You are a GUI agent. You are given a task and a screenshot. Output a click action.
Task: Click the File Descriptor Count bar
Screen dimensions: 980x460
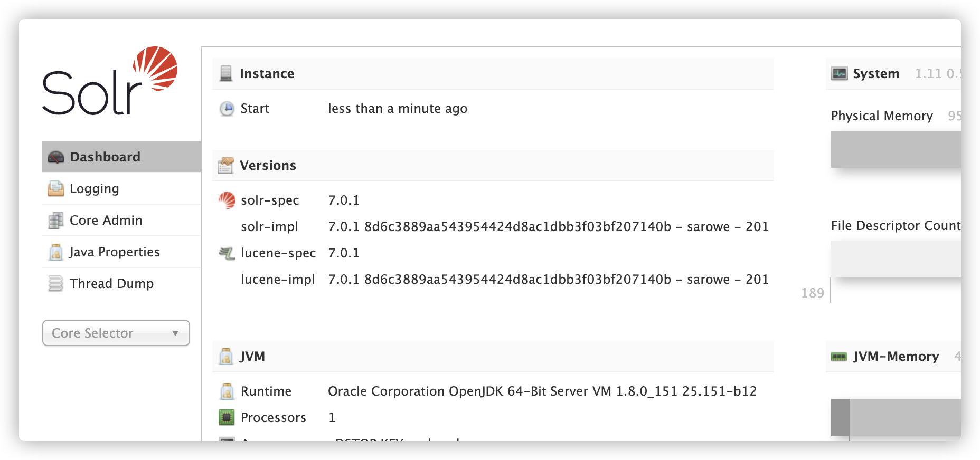point(896,259)
